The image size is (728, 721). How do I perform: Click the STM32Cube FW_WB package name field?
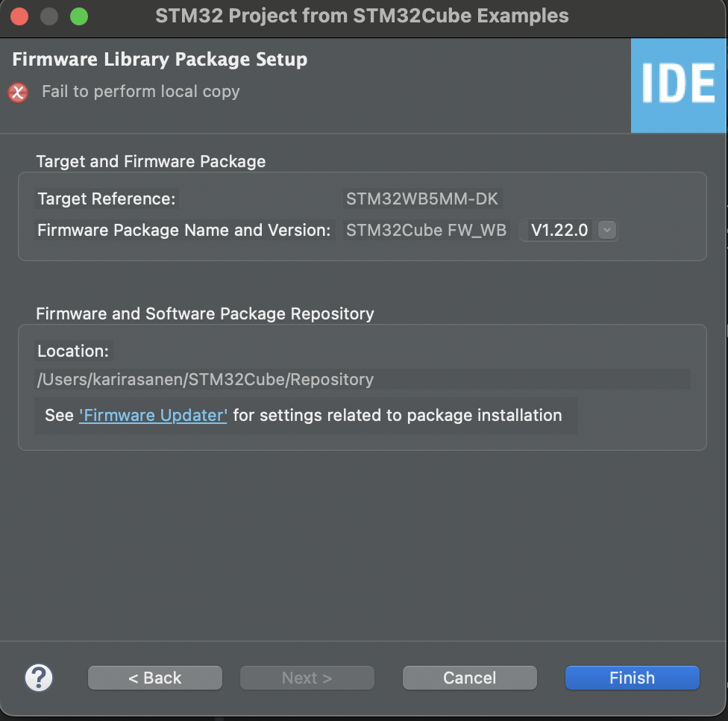(x=426, y=230)
